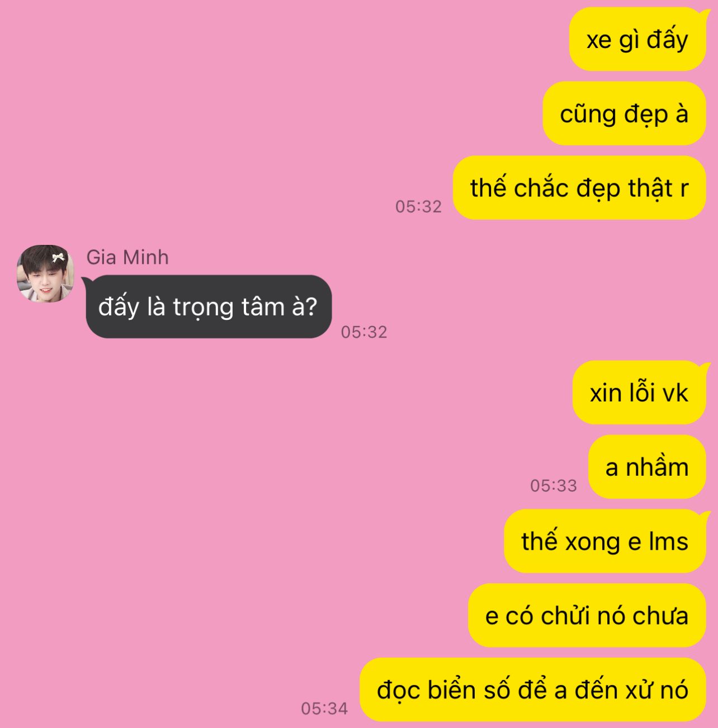
Task: Click the word "trọng tâm" in gray message
Action: pos(229,308)
